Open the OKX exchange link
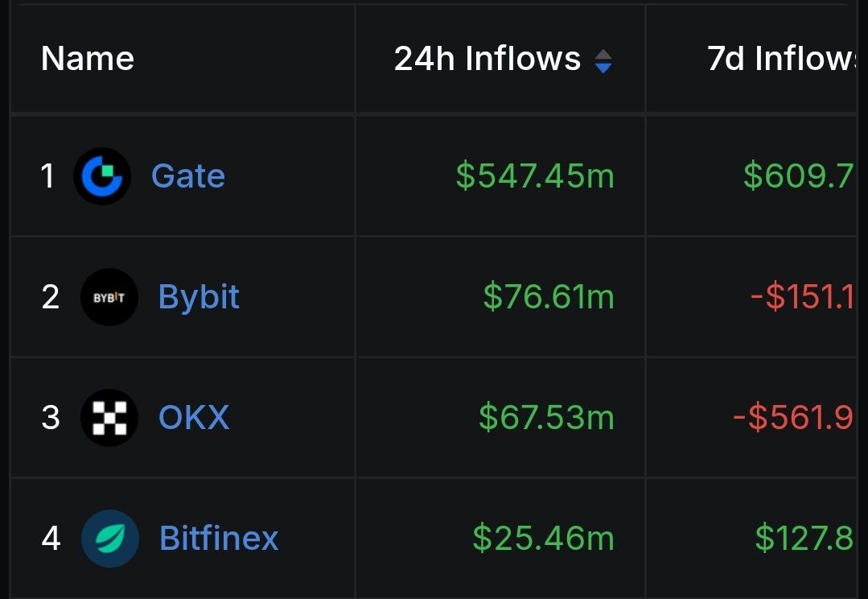 click(194, 417)
